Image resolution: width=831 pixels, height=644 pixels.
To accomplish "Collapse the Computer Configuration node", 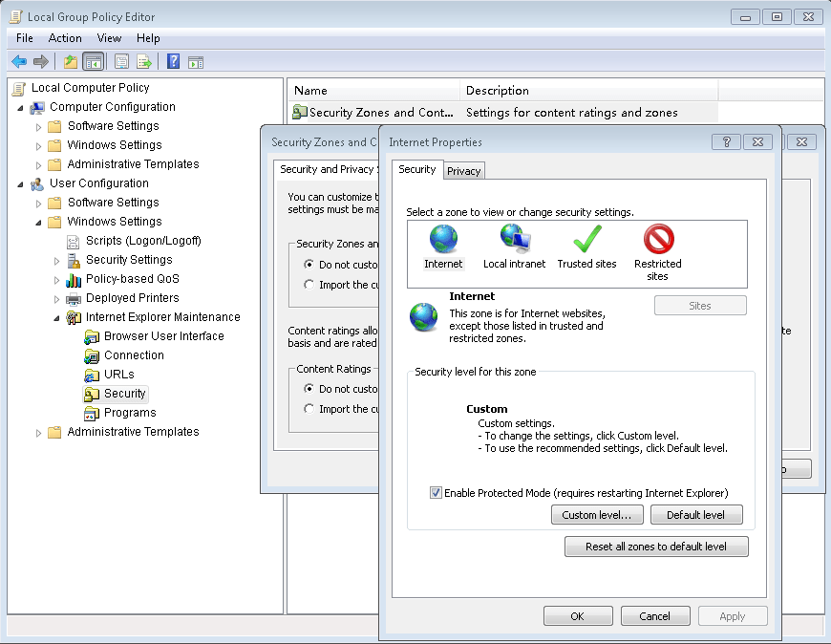I will [21, 108].
